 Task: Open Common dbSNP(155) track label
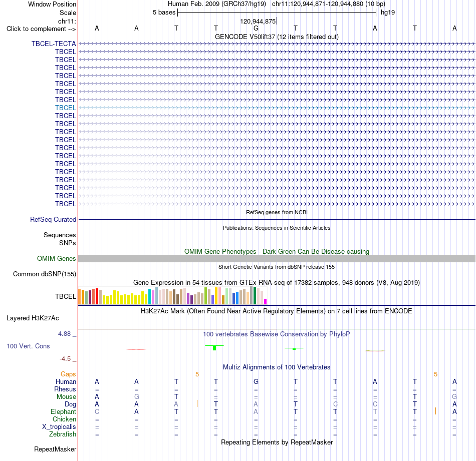click(45, 274)
